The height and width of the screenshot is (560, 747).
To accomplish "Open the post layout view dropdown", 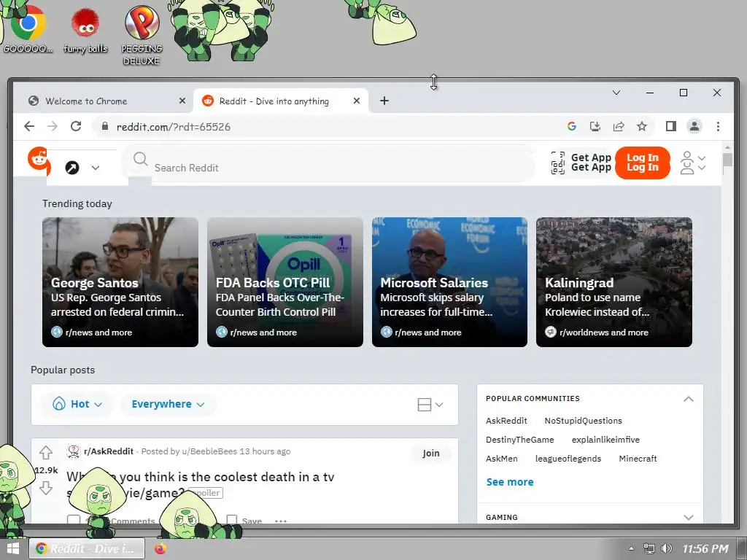I will coord(430,405).
